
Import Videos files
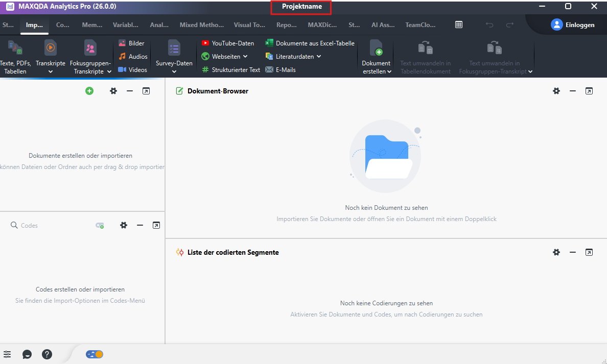pyautogui.click(x=132, y=69)
